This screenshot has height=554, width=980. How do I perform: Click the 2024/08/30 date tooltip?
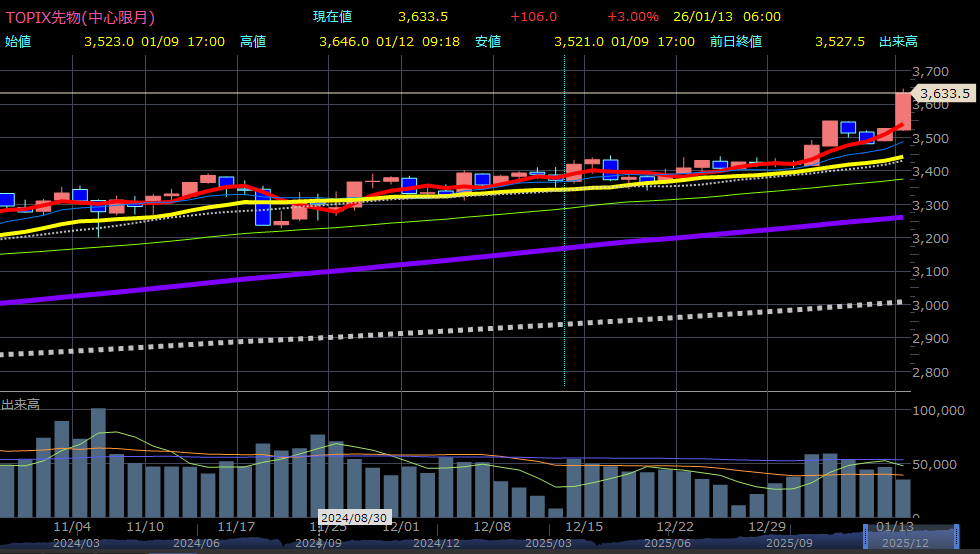353,518
